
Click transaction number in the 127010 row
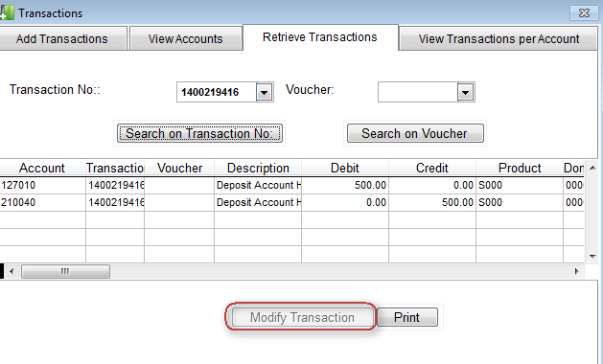(x=115, y=185)
